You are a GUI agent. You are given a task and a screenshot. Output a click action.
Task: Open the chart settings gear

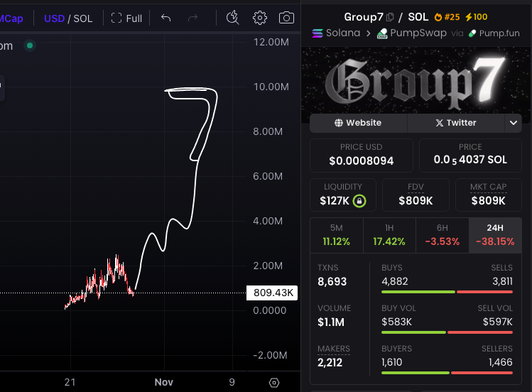pyautogui.click(x=260, y=18)
